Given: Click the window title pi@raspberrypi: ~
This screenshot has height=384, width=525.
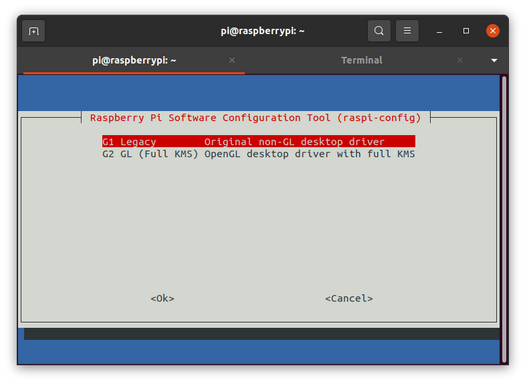Looking at the screenshot, I should point(262,31).
